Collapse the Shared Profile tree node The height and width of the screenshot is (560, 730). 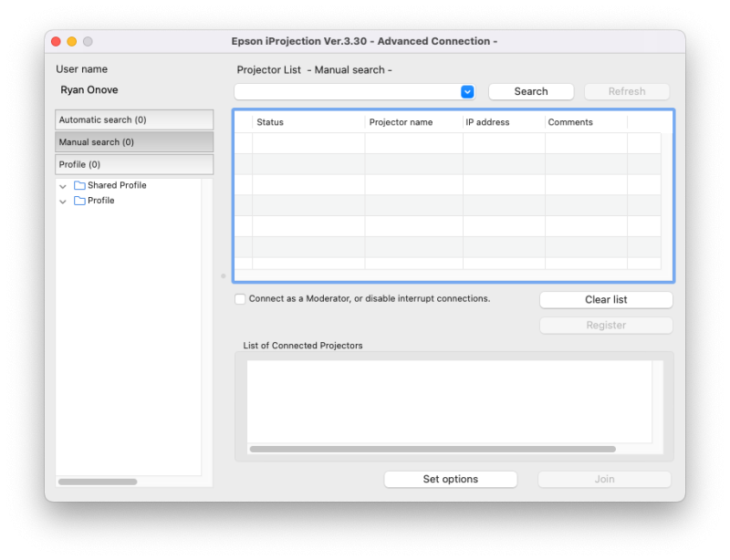(x=63, y=186)
